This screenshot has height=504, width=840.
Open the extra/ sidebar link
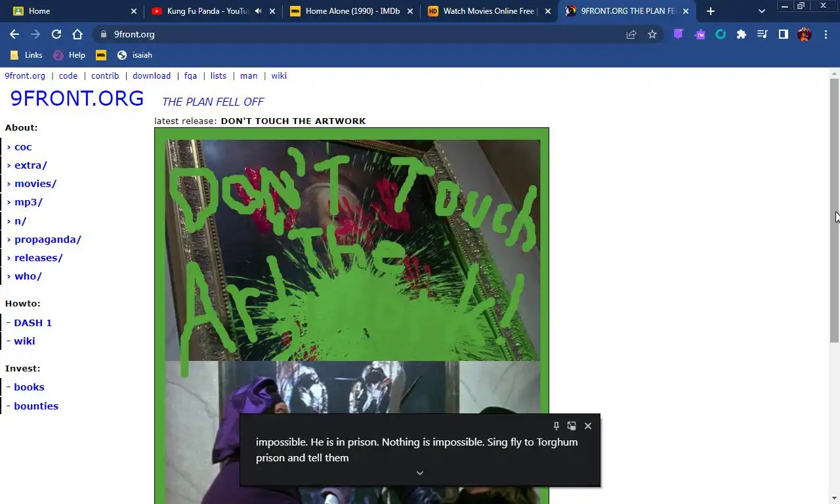31,165
